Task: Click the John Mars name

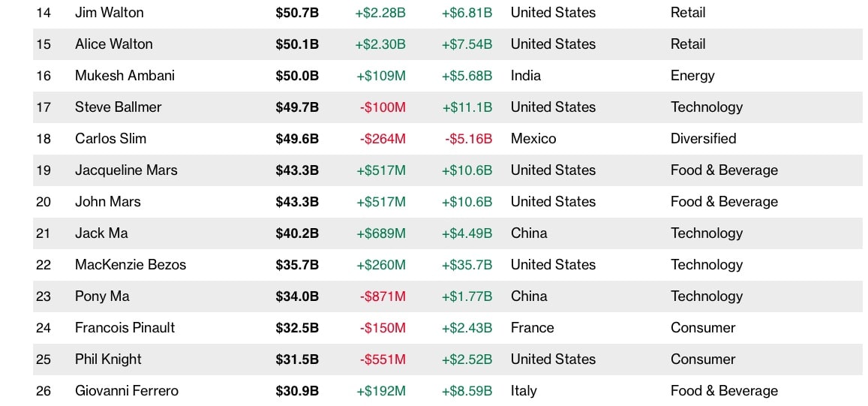Action: pos(107,202)
